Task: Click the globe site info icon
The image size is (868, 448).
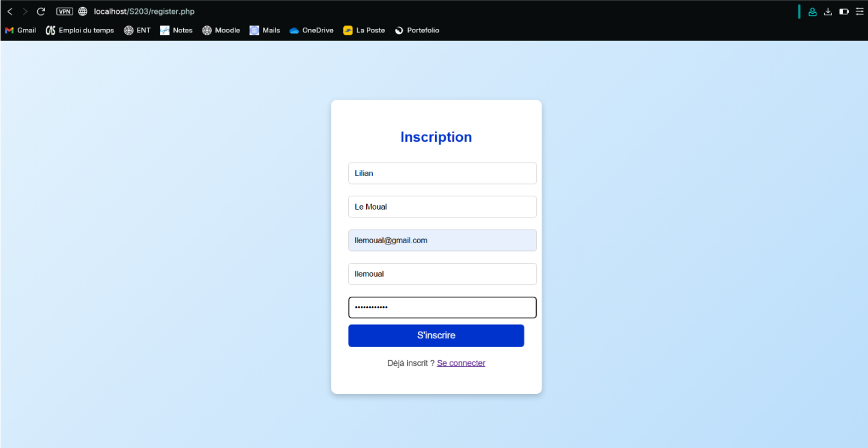Action: (x=83, y=11)
